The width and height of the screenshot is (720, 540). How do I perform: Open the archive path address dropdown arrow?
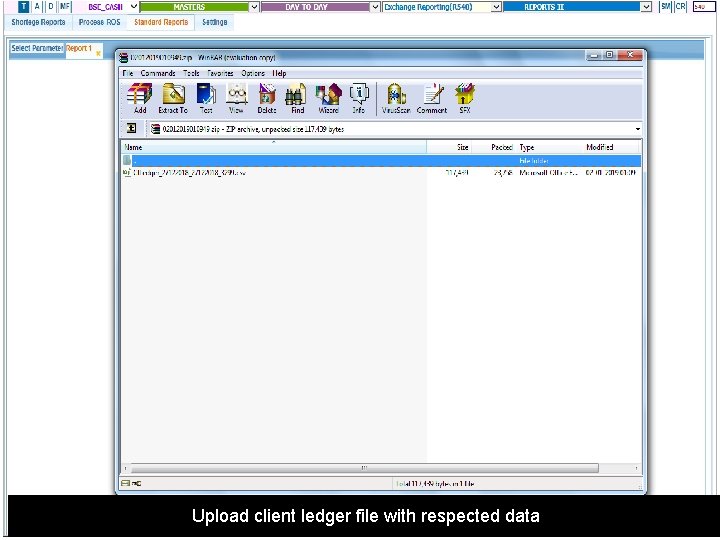click(637, 129)
